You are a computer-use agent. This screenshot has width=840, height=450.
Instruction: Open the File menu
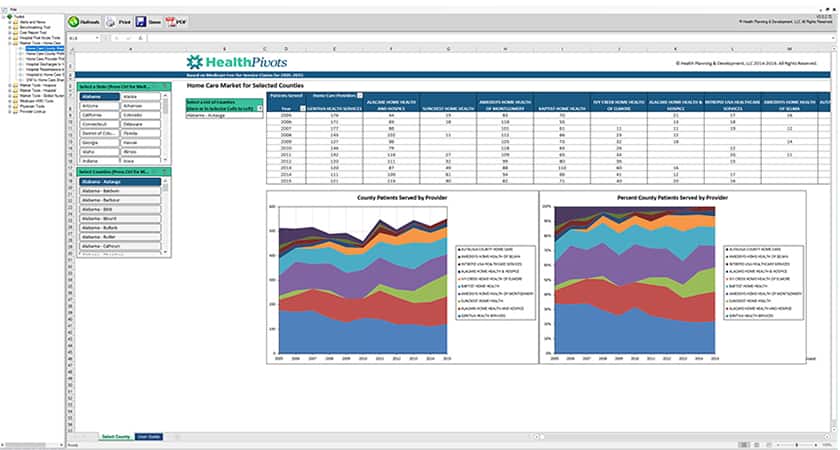[13, 9]
